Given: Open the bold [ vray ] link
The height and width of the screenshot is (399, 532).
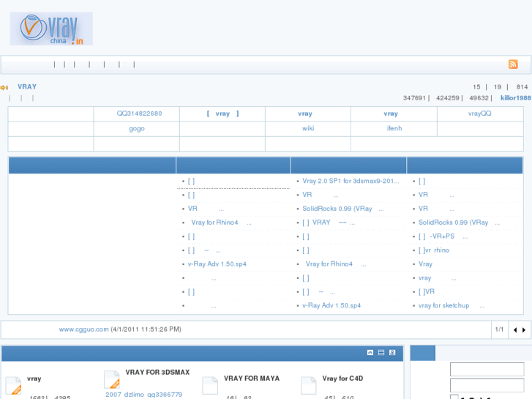Looking at the screenshot, I should point(222,113).
